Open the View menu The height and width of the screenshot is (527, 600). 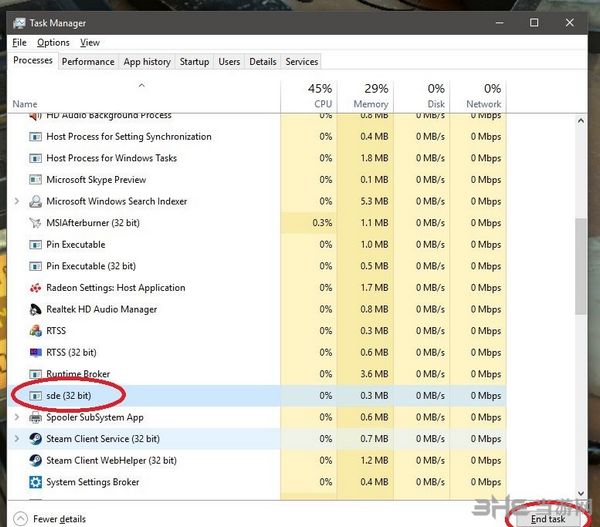coord(90,42)
